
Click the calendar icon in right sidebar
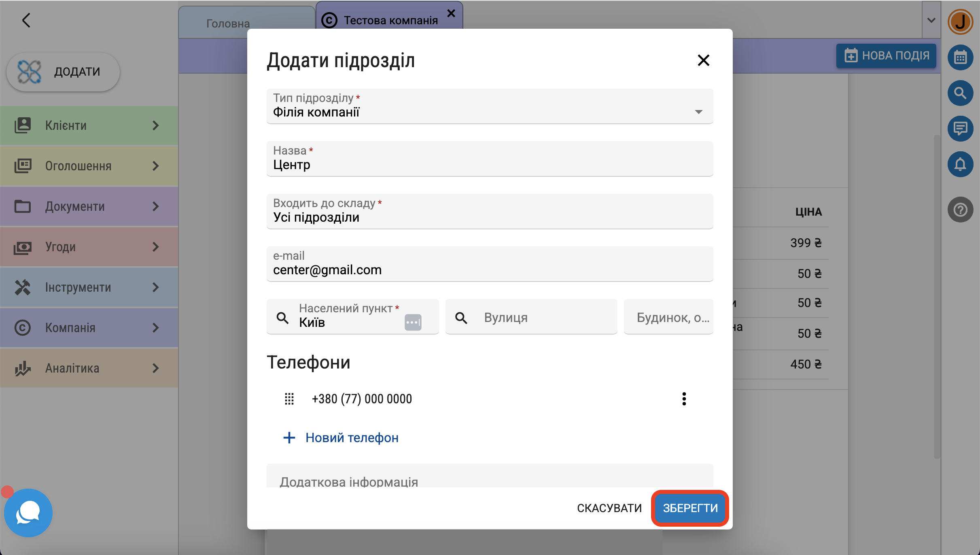pyautogui.click(x=960, y=57)
